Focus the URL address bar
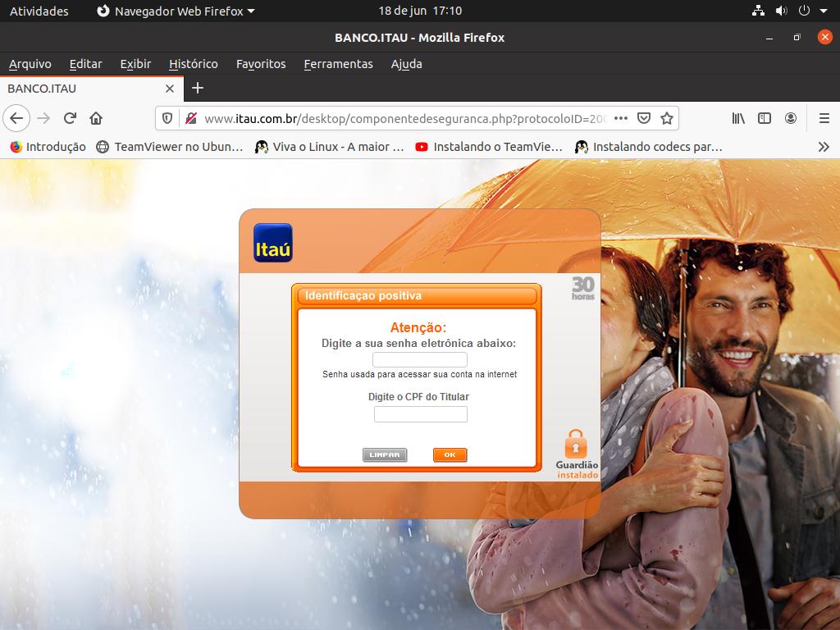Image resolution: width=840 pixels, height=630 pixels. (404, 118)
